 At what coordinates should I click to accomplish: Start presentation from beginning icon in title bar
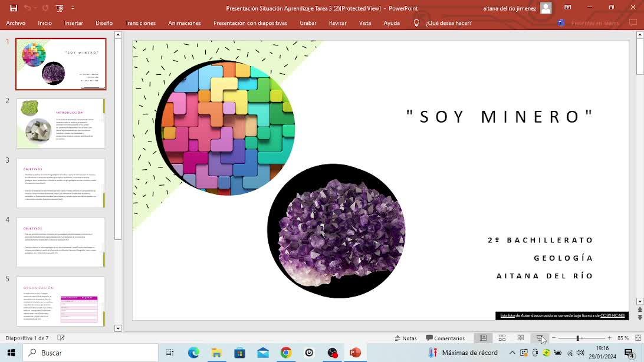click(x=60, y=8)
